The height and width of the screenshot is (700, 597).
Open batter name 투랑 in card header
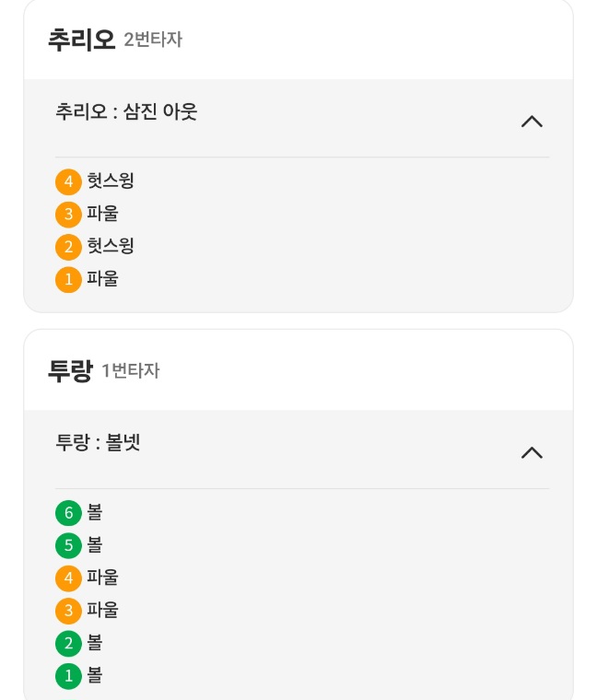[x=70, y=370]
